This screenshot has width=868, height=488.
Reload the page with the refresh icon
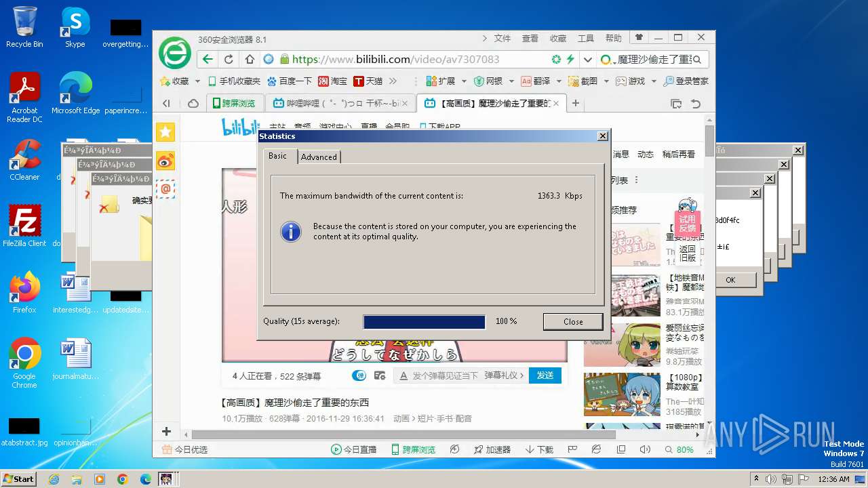coord(229,59)
